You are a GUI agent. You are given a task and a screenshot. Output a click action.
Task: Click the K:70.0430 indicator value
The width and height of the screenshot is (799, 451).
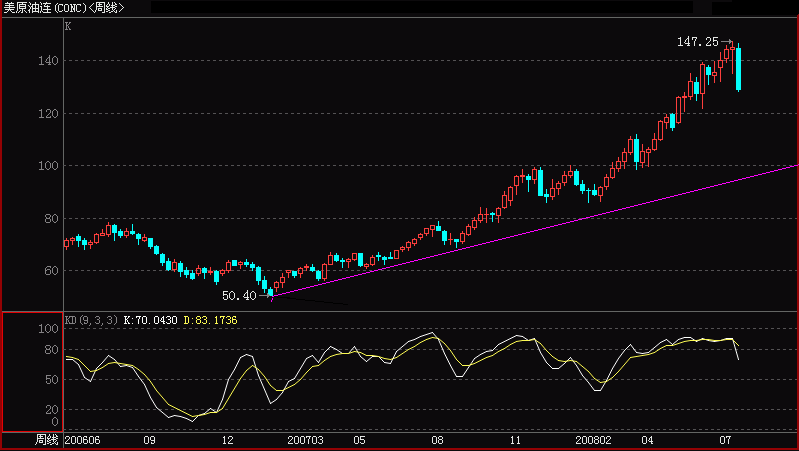point(150,320)
